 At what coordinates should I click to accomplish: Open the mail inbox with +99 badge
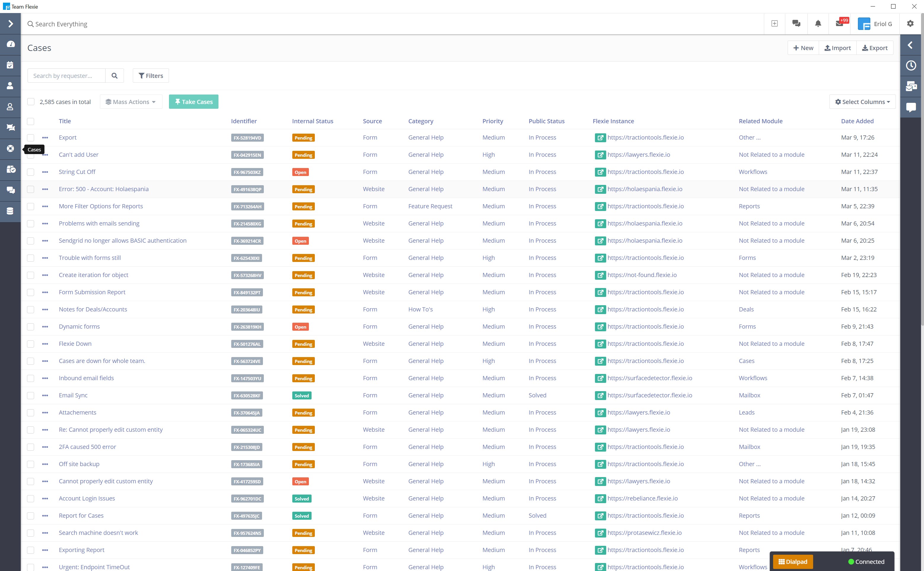[840, 24]
